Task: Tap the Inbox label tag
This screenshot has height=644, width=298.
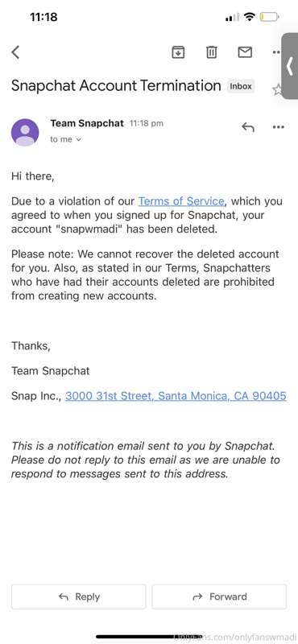Action: click(241, 86)
